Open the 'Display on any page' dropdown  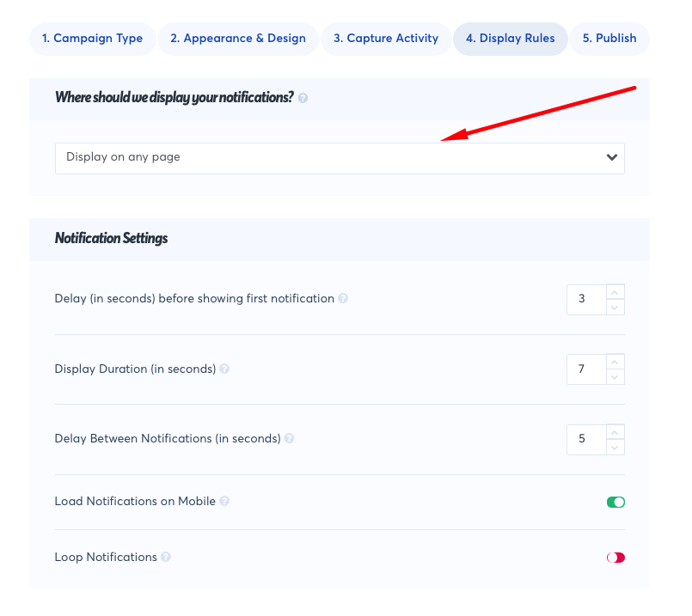[340, 158]
